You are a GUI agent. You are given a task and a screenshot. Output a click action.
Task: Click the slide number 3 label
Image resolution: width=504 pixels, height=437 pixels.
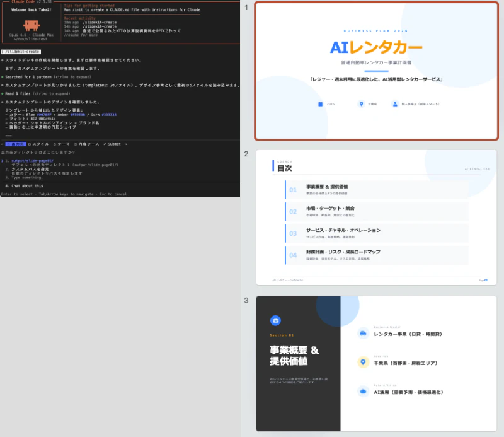[x=246, y=300]
